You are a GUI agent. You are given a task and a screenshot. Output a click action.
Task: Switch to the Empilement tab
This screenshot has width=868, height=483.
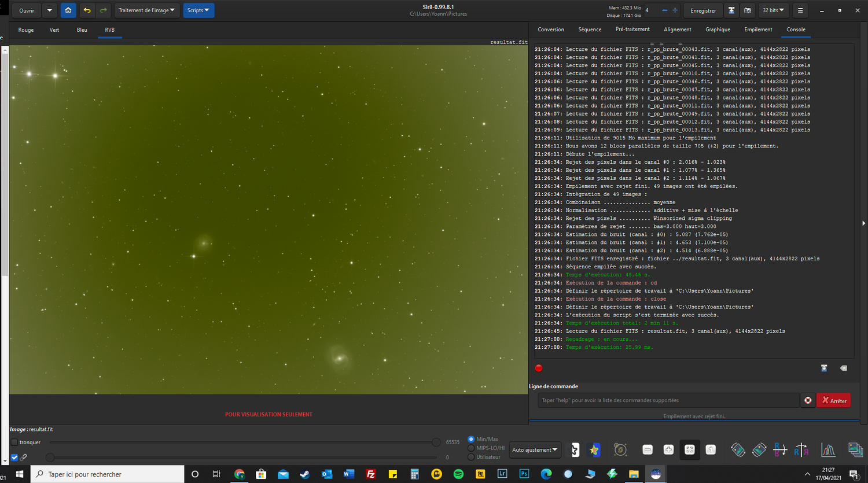758,30
